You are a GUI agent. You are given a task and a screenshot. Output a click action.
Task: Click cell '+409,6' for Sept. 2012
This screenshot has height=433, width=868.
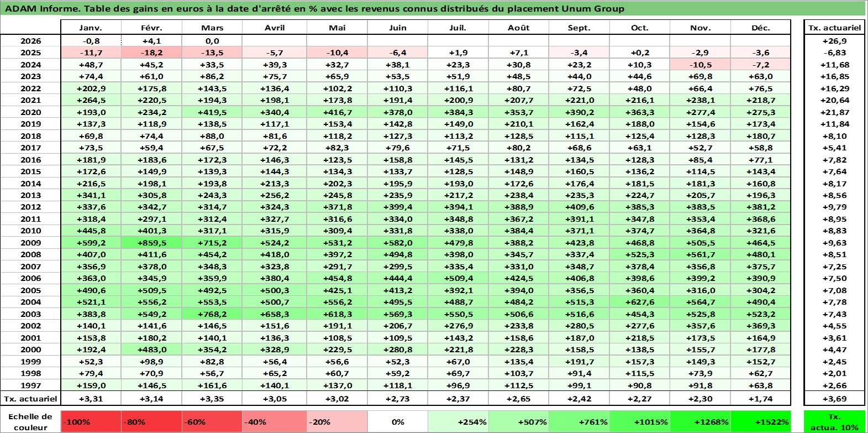coord(579,207)
